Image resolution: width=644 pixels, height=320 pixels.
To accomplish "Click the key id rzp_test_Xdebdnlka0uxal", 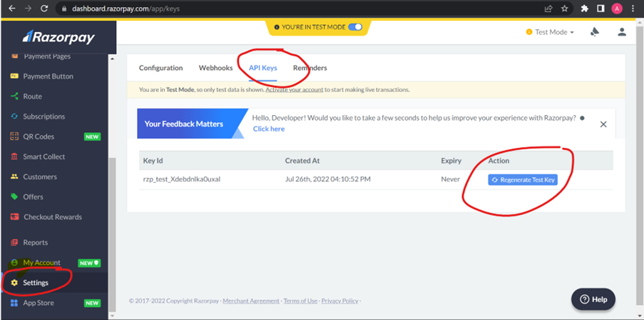I will pyautogui.click(x=182, y=179).
